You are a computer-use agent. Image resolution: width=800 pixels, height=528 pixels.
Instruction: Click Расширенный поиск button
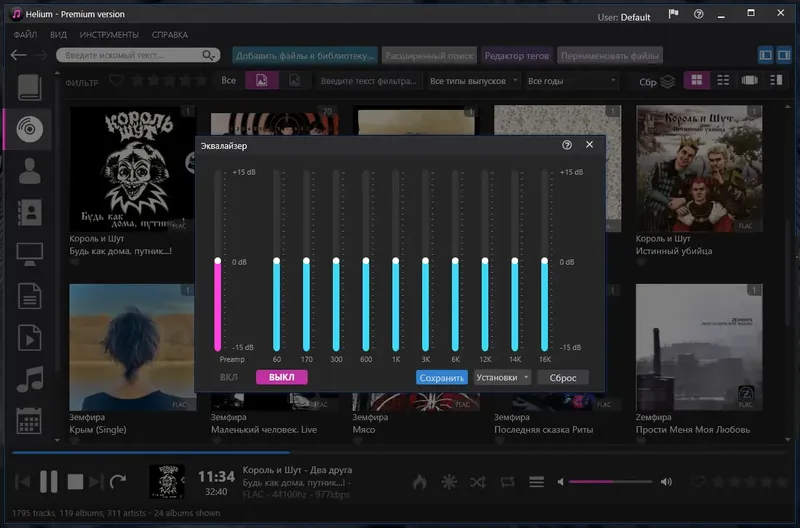[x=429, y=56]
